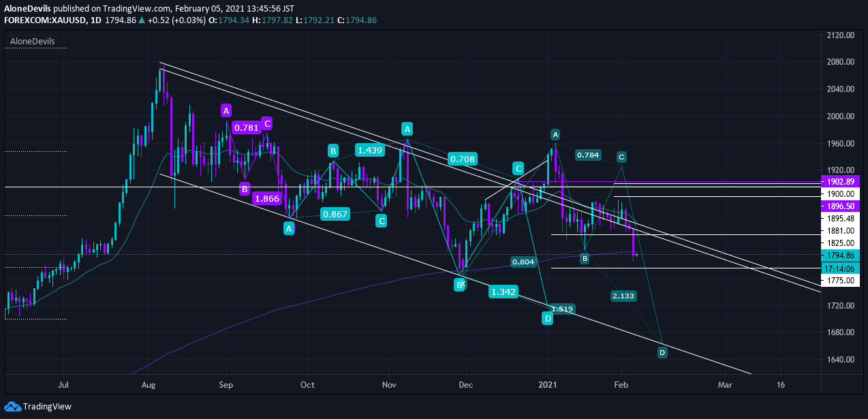
Task: Click the purple C pattern point label
Action: pos(268,123)
